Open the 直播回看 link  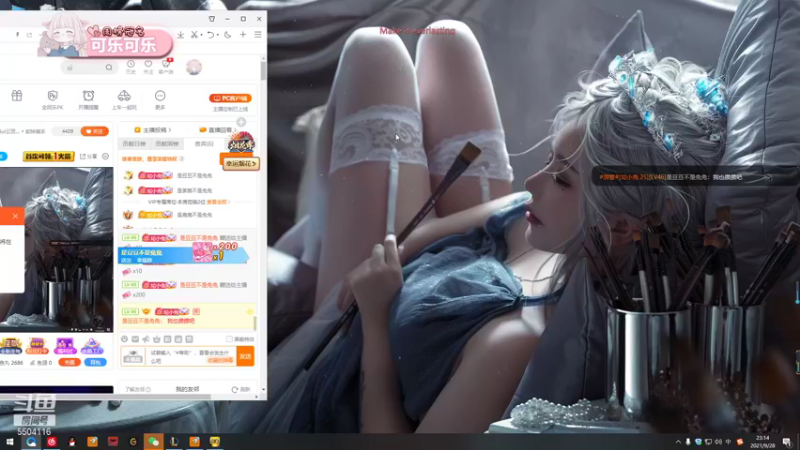click(x=218, y=130)
